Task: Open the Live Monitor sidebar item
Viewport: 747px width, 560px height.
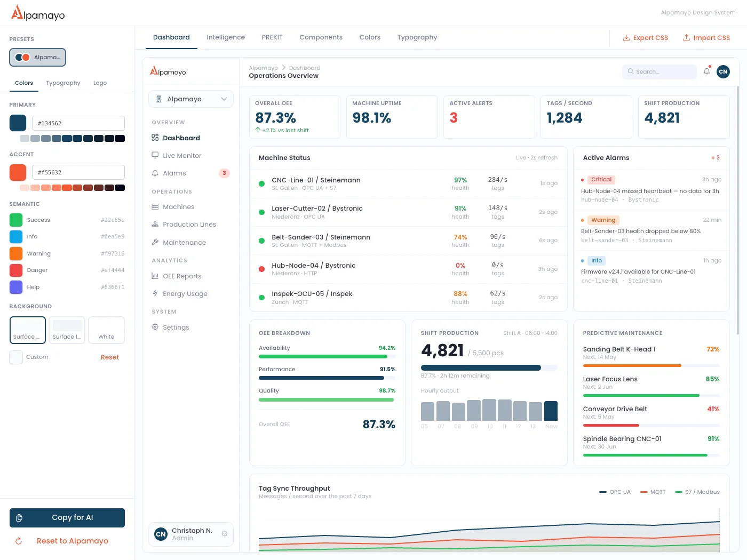Action: pos(191,155)
